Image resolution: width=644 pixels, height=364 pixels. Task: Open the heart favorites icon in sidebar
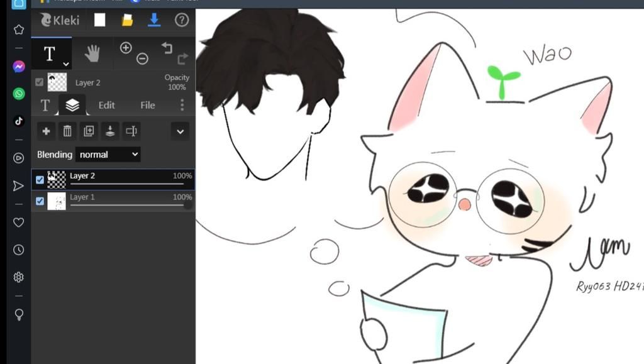tap(19, 223)
